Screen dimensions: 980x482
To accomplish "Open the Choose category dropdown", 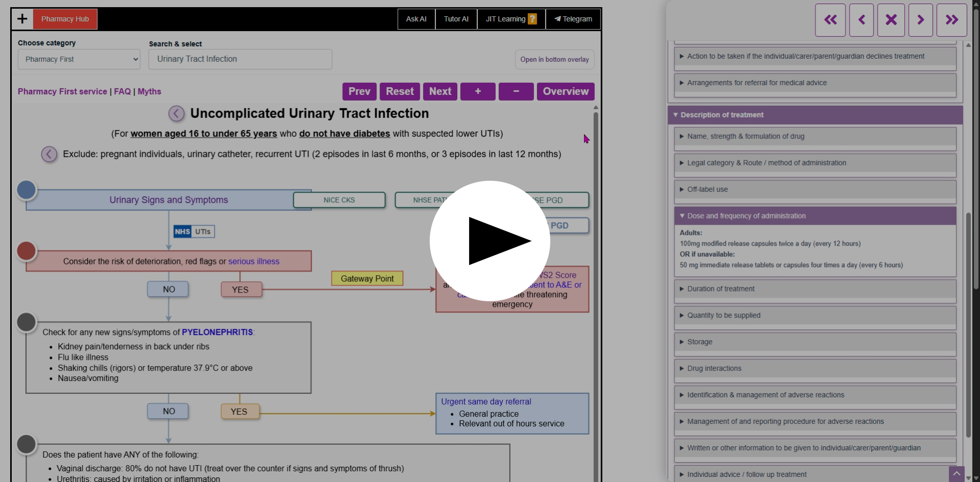I will coord(78,59).
